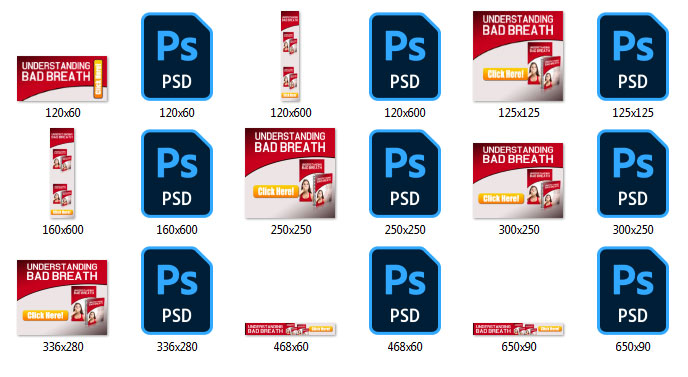688x377 pixels.
Task: Select the 160x600 PSD file icon
Action: 177,173
